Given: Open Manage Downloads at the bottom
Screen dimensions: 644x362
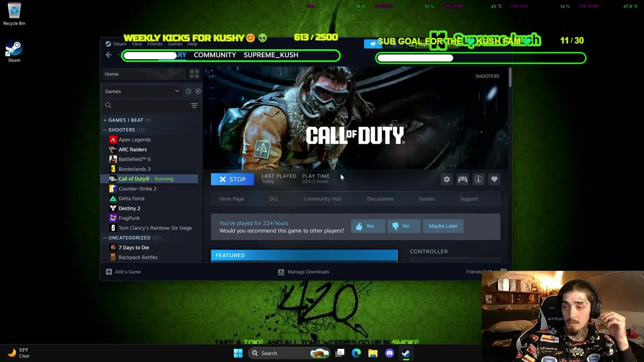Looking at the screenshot, I should [x=304, y=272].
